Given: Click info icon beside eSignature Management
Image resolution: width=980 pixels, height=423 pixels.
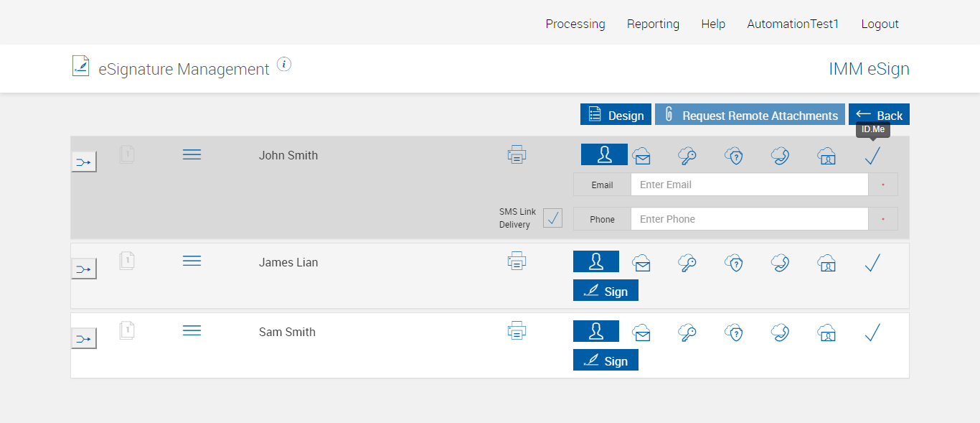Looking at the screenshot, I should pos(284,65).
